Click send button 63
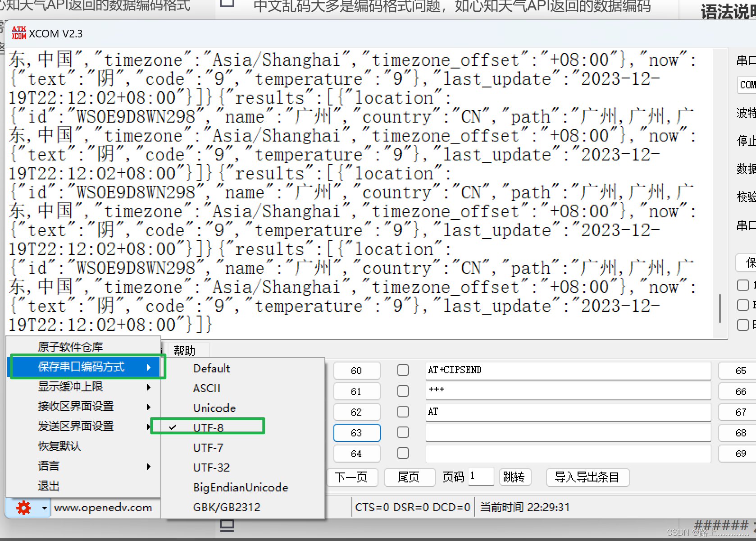The width and height of the screenshot is (756, 541). pyautogui.click(x=357, y=433)
